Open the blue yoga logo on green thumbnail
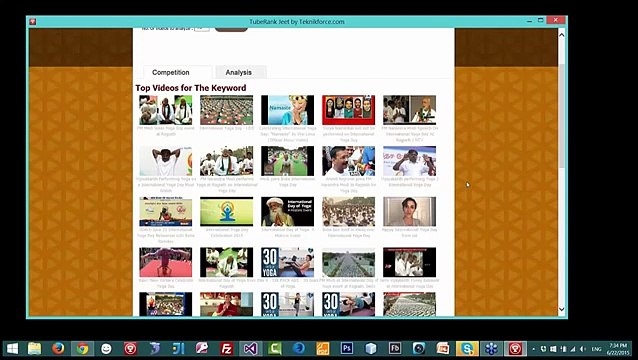This screenshot has width=638, height=360. 226,212
